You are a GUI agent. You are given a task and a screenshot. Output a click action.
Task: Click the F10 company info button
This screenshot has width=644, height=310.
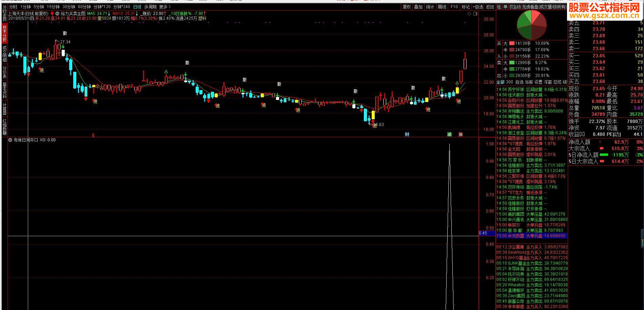454,7
